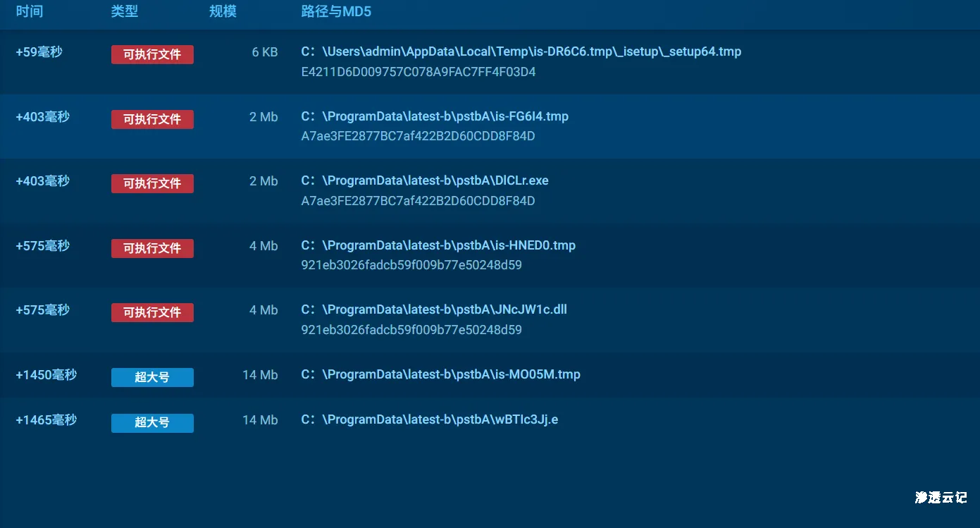The width and height of the screenshot is (980, 528).
Task: Select the +59毫秒 timestamp
Action: click(x=39, y=51)
